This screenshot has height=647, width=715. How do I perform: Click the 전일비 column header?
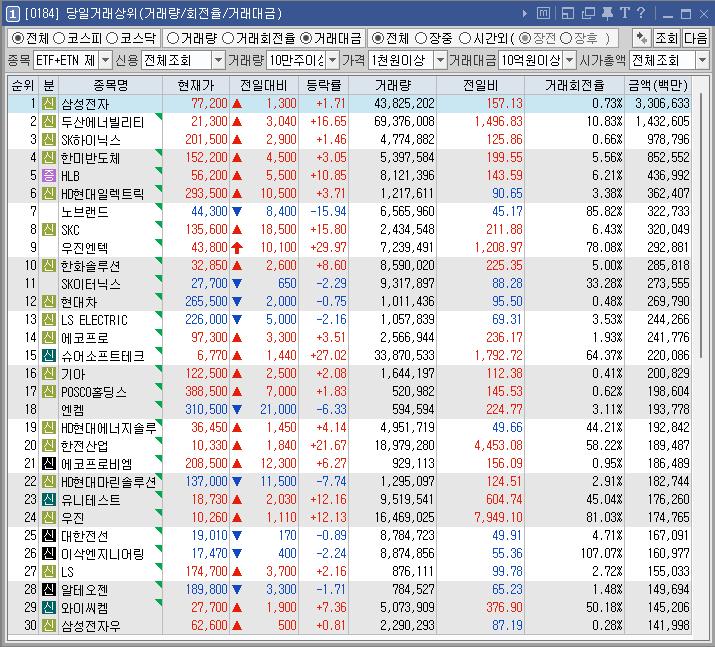click(480, 85)
